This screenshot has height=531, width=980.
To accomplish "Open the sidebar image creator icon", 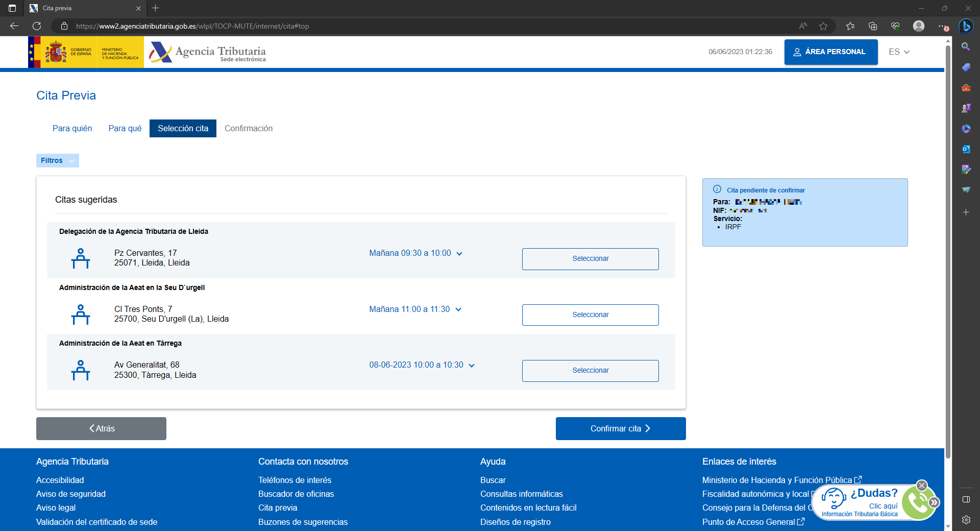I will (x=966, y=170).
